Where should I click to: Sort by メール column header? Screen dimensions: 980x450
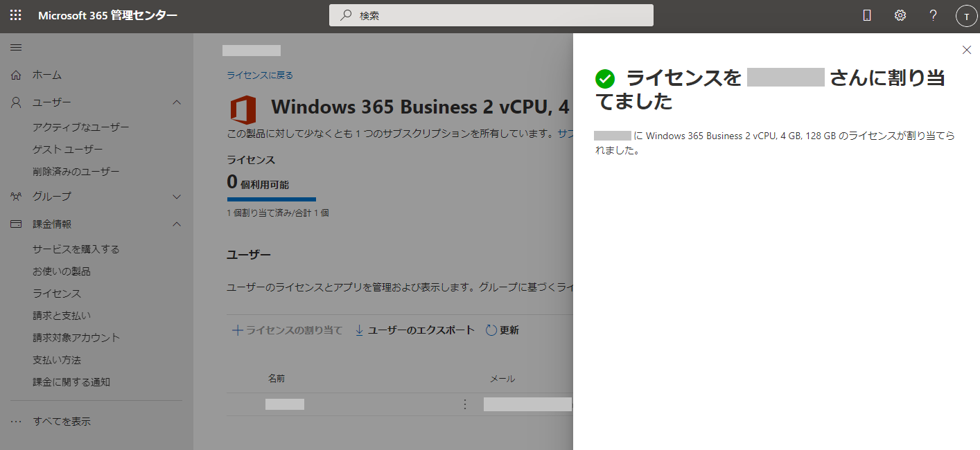(502, 379)
